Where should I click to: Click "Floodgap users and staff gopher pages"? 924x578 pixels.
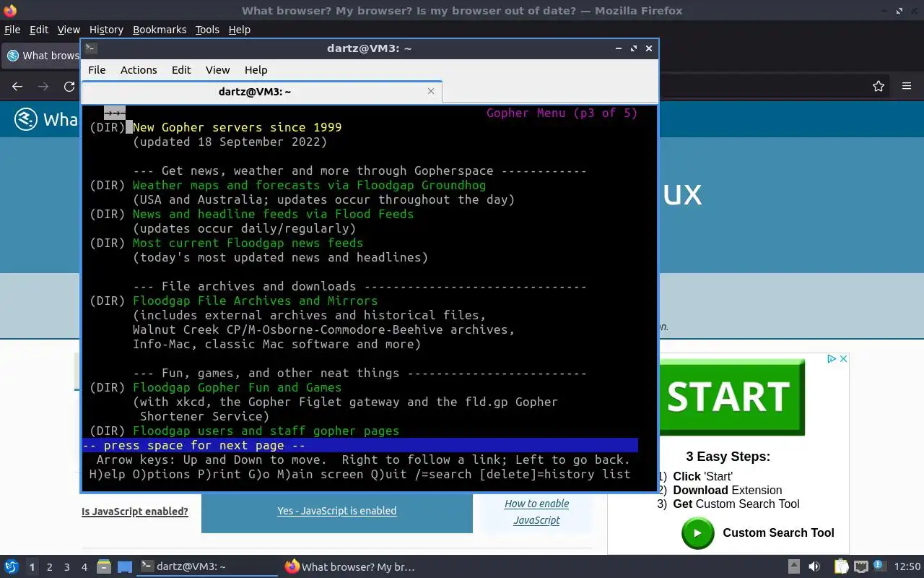pyautogui.click(x=266, y=431)
